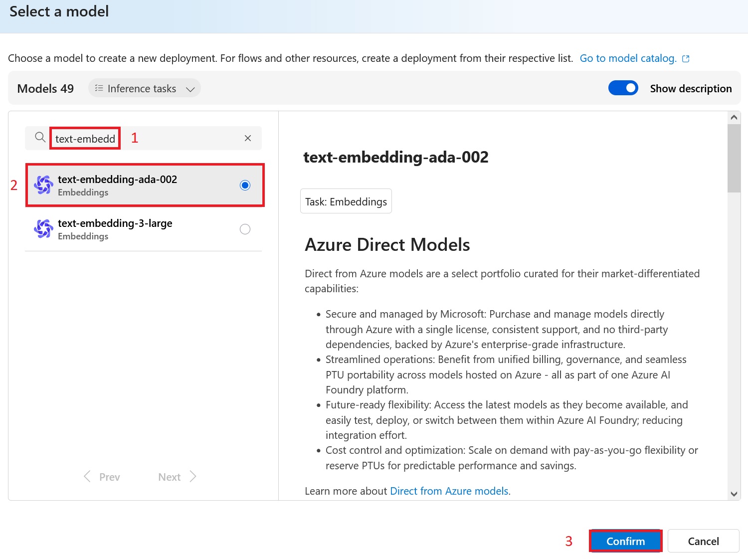Click the text-embedding-ada-002 model logo icon
This screenshot has height=560, width=748.
click(43, 185)
